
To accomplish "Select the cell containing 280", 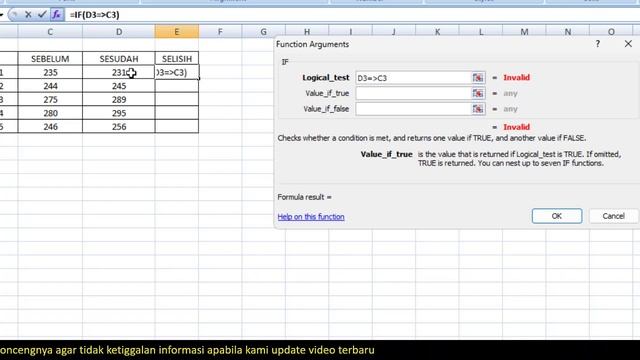I will pyautogui.click(x=50, y=113).
